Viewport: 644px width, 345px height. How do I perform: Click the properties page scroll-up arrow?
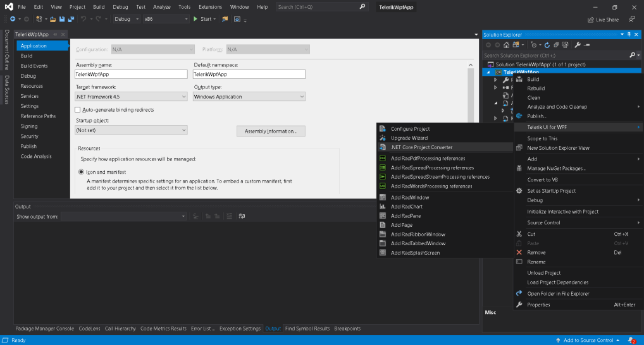(471, 65)
